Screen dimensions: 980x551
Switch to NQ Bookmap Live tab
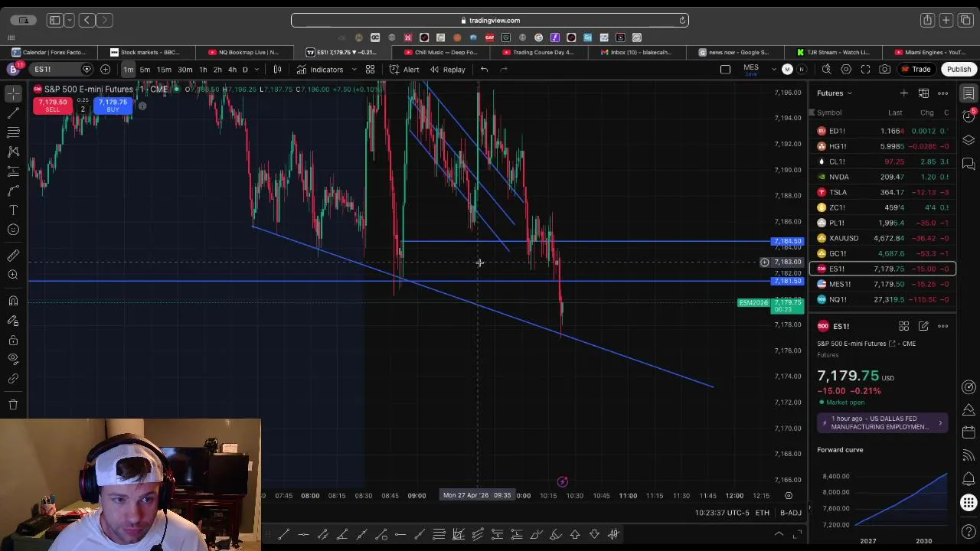(x=243, y=52)
